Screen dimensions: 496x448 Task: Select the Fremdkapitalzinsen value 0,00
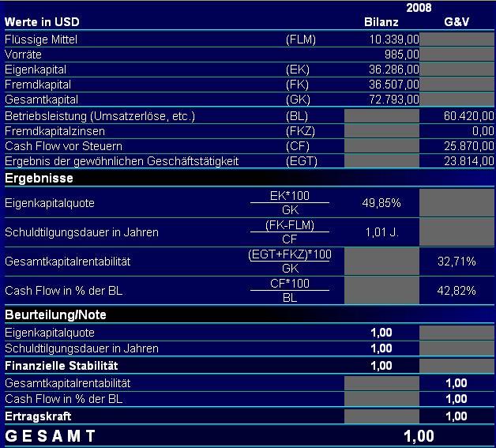tap(483, 131)
